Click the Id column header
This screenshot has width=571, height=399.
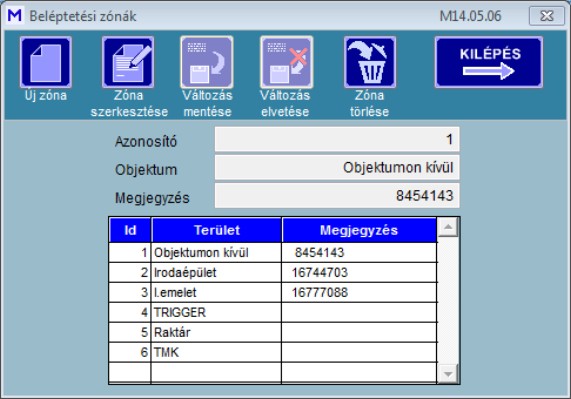click(x=130, y=230)
